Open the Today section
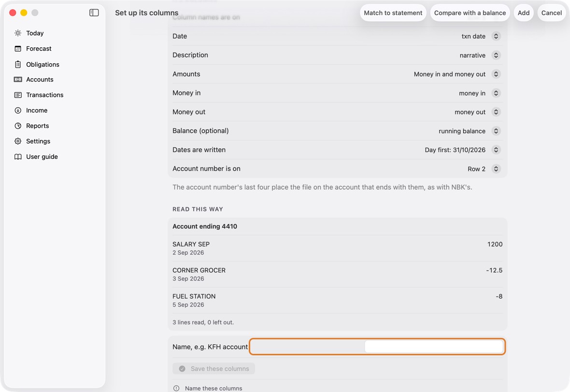The width and height of the screenshot is (570, 392). pyautogui.click(x=35, y=33)
